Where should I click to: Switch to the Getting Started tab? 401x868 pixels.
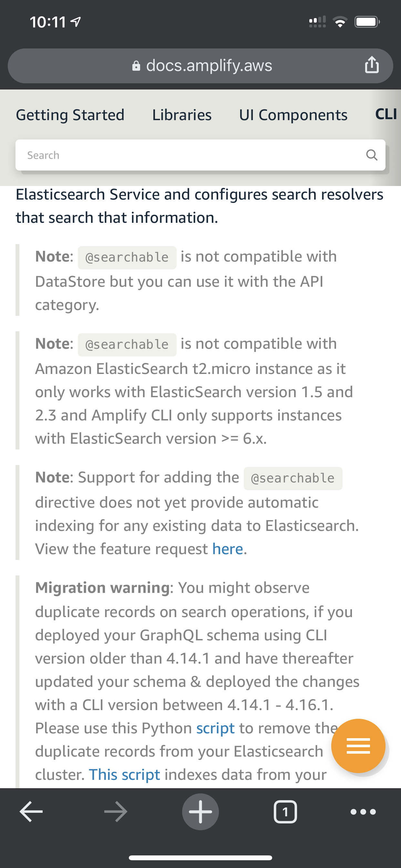70,115
